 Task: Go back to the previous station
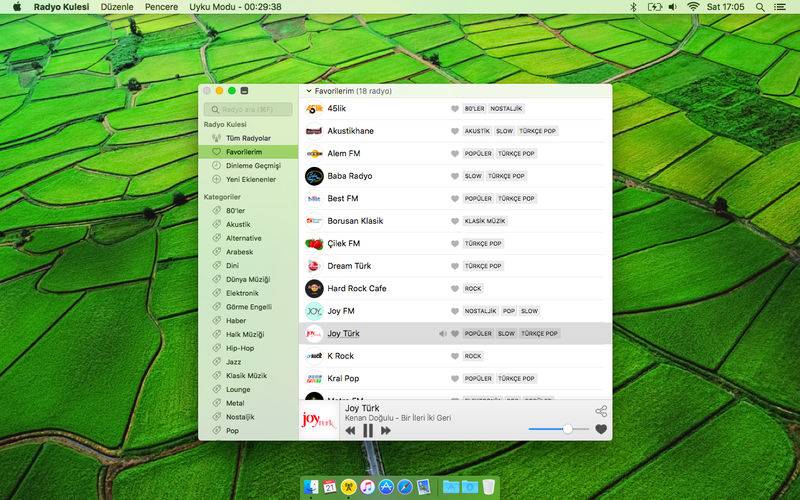(x=350, y=431)
